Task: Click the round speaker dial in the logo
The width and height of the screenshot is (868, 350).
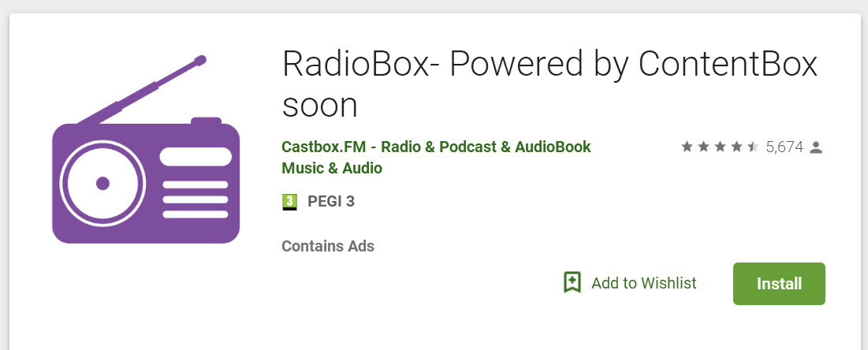Action: (102, 184)
